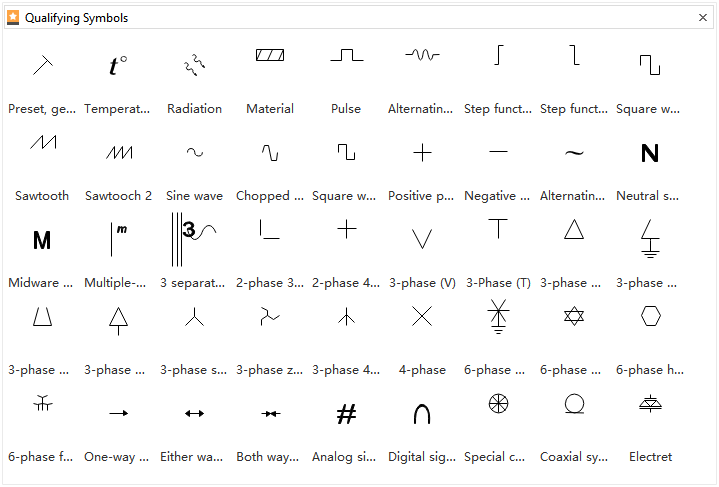This screenshot has height=487, width=719.
Task: Pick the 3 separate windings symbol
Action: (x=194, y=239)
